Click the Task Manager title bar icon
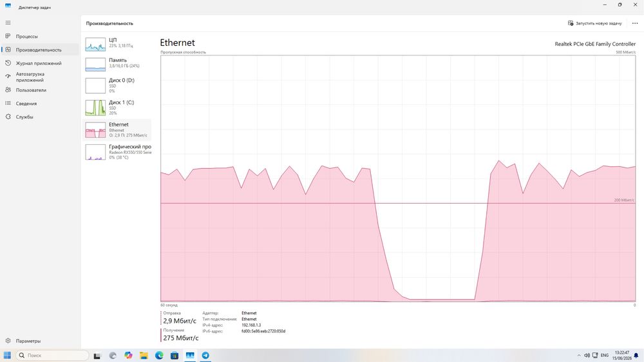Viewport: 644px width, 362px height. coord(8,6)
